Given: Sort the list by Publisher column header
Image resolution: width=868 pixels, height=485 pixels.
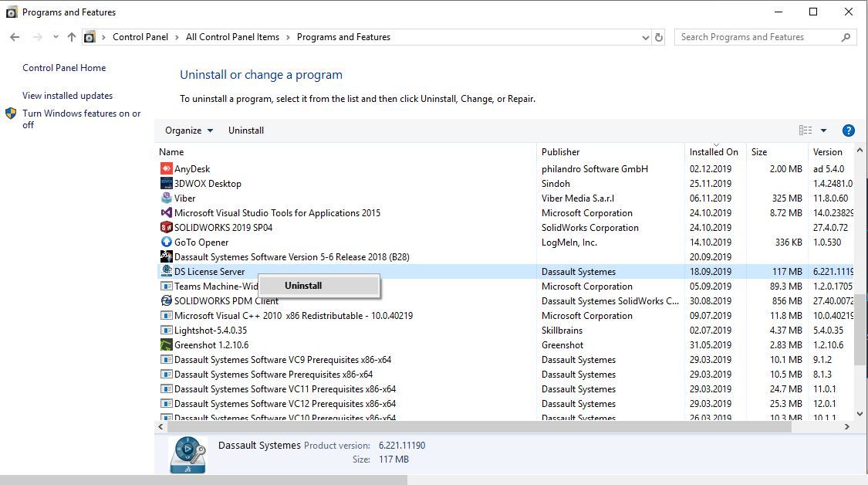Looking at the screenshot, I should pyautogui.click(x=561, y=152).
